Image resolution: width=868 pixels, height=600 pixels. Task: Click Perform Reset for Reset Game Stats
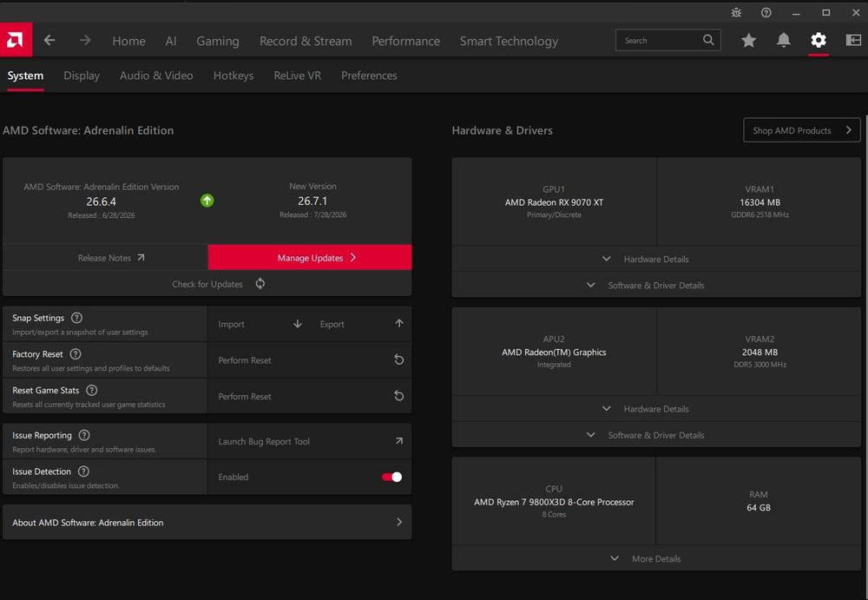click(310, 396)
